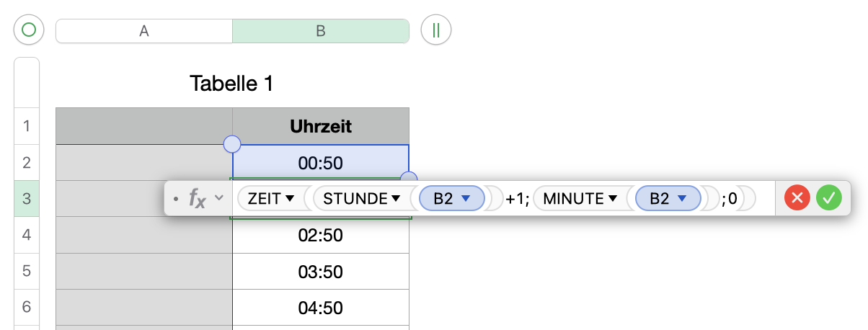The image size is (868, 330).
Task: Select row 1 header
Action: (27, 127)
